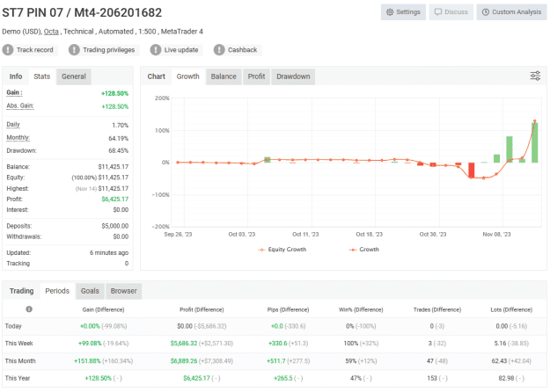Click the Profit value $6,425.17
Viewport: 550px width, 392px height.
tap(115, 199)
